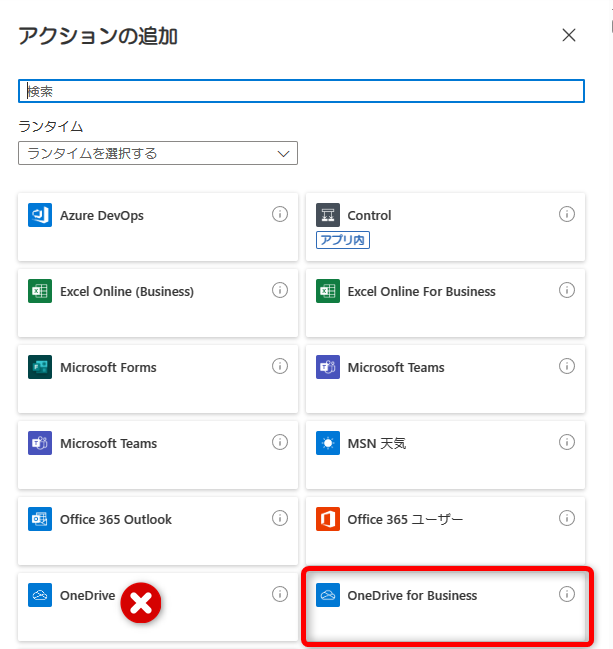View info for Excel Online For Business
The height and width of the screenshot is (649, 613).
(567, 290)
